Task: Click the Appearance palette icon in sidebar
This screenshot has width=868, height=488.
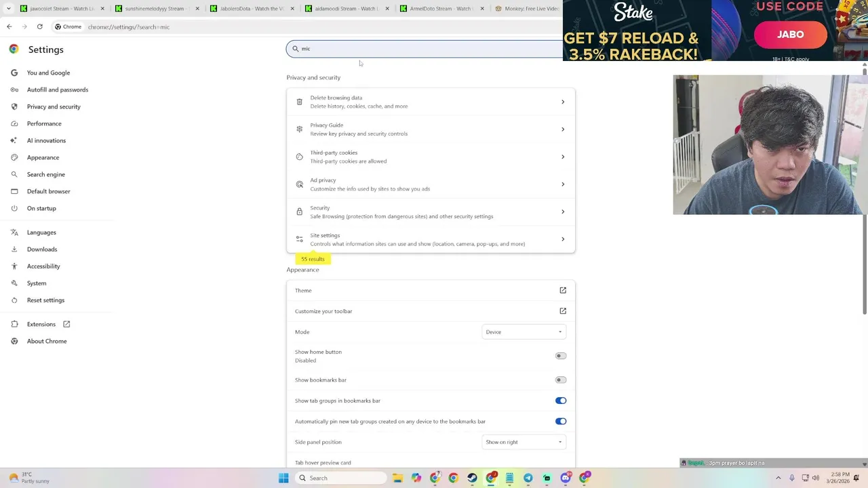Action: pos(14,157)
